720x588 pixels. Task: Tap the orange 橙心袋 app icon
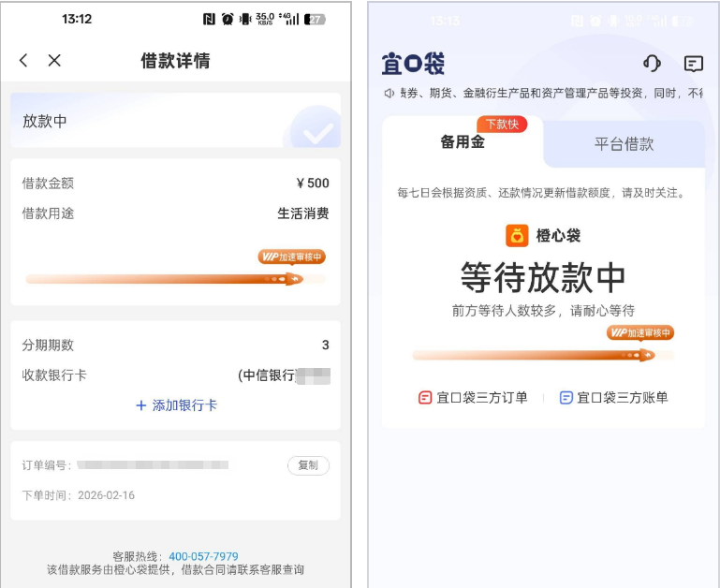(517, 236)
